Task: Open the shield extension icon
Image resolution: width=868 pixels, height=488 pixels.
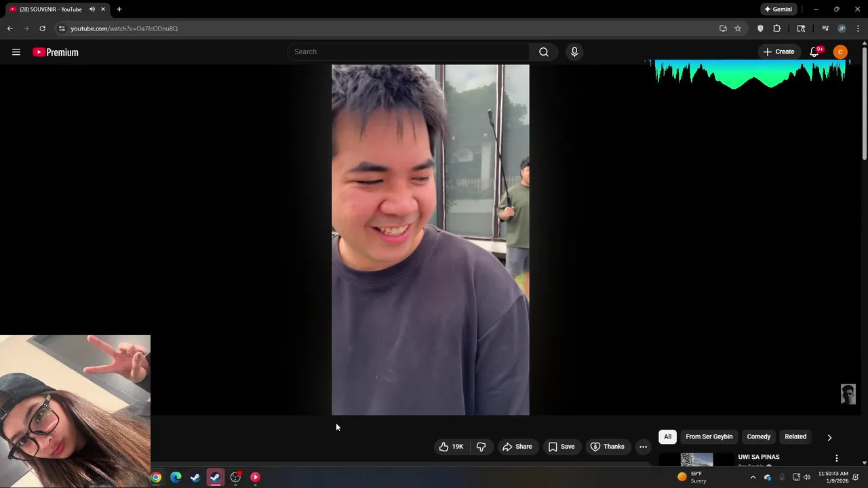Action: click(x=760, y=28)
